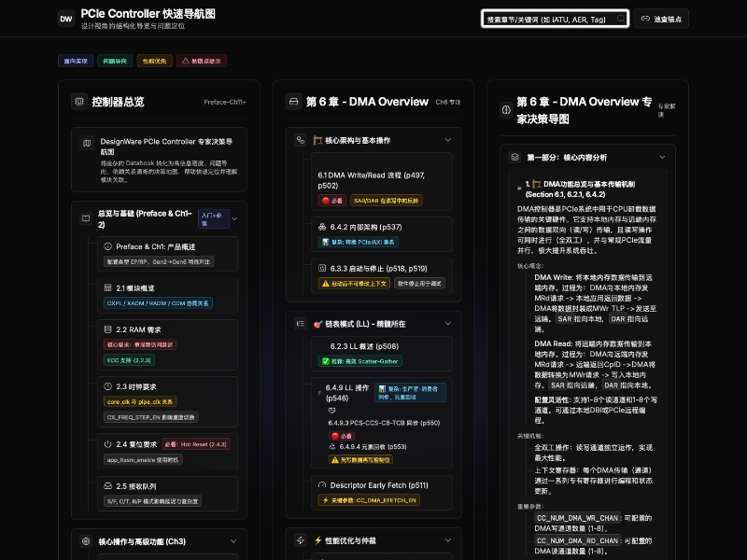Click the blue PCIe/AXI tag under 6.4.2
The width and height of the screenshot is (747, 560).
[359, 242]
